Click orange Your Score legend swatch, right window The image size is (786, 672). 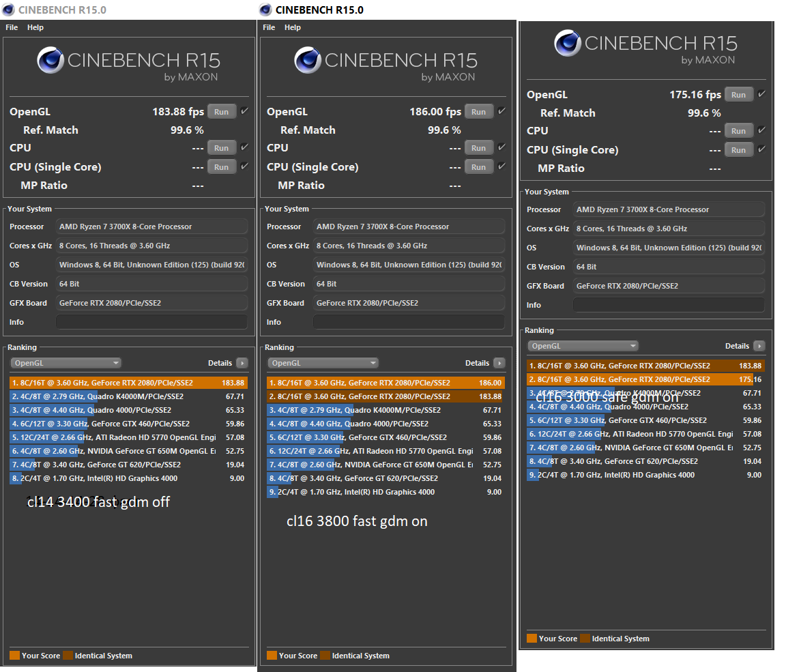pos(532,639)
